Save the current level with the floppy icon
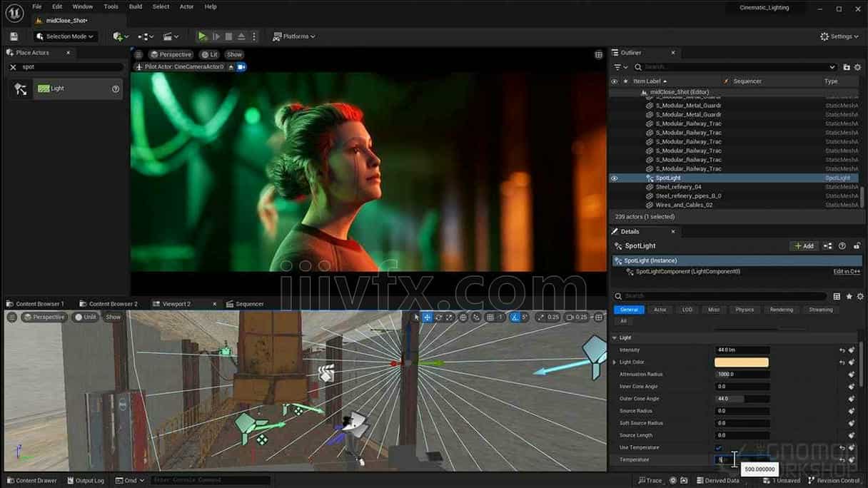Screen dimensions: 868x488 [x=14, y=36]
